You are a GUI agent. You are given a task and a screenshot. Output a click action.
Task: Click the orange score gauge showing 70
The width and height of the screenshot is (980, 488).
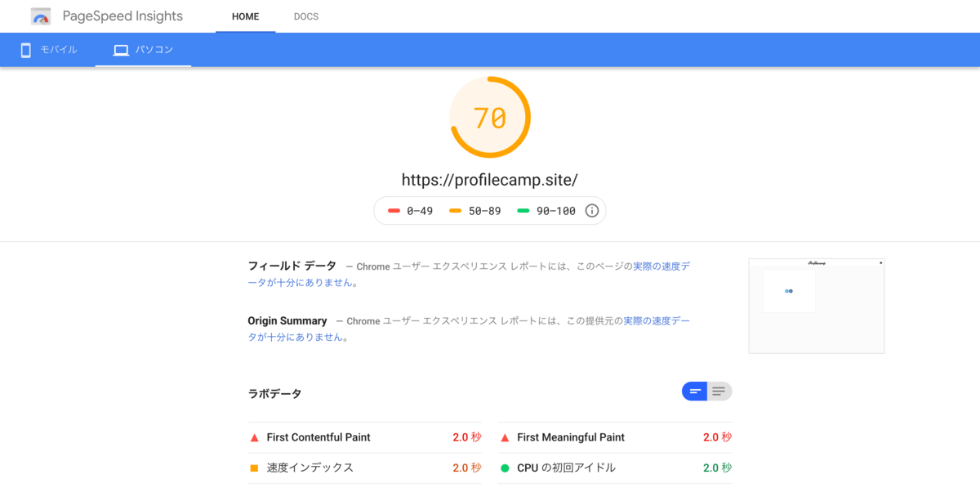pyautogui.click(x=490, y=118)
